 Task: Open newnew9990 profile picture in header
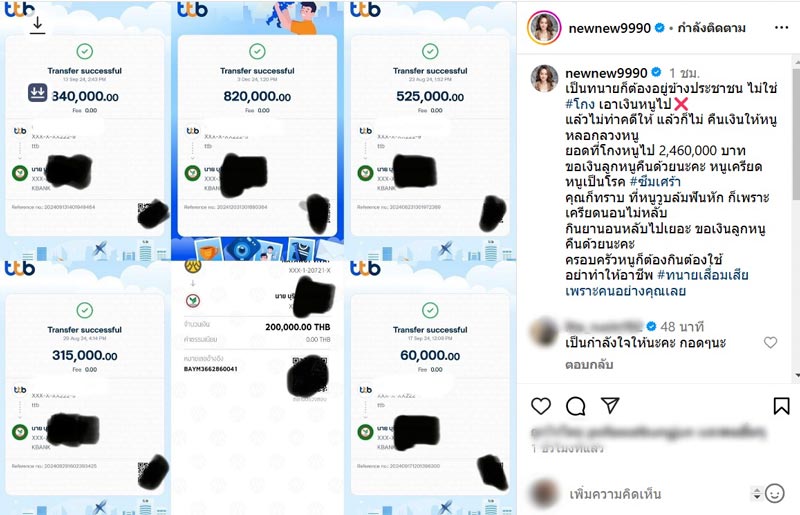click(x=544, y=28)
